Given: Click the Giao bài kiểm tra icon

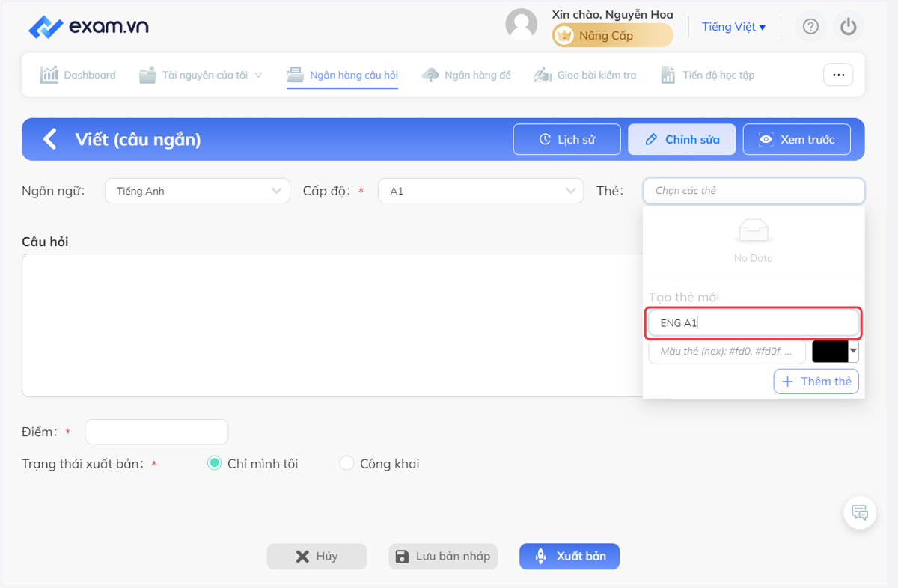Looking at the screenshot, I should coord(543,75).
